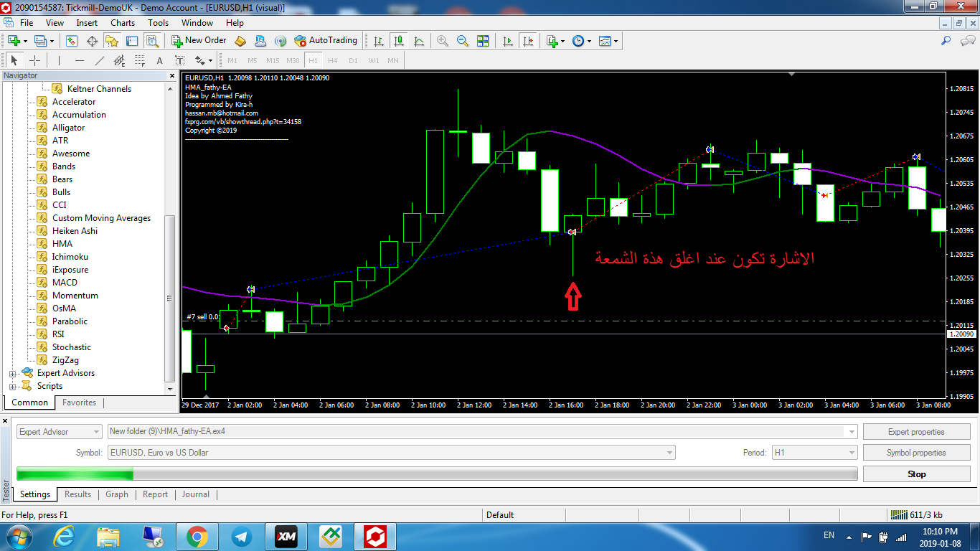Image resolution: width=980 pixels, height=551 pixels.
Task: Select the Fibonacci Retracement tool
Action: pos(140,61)
